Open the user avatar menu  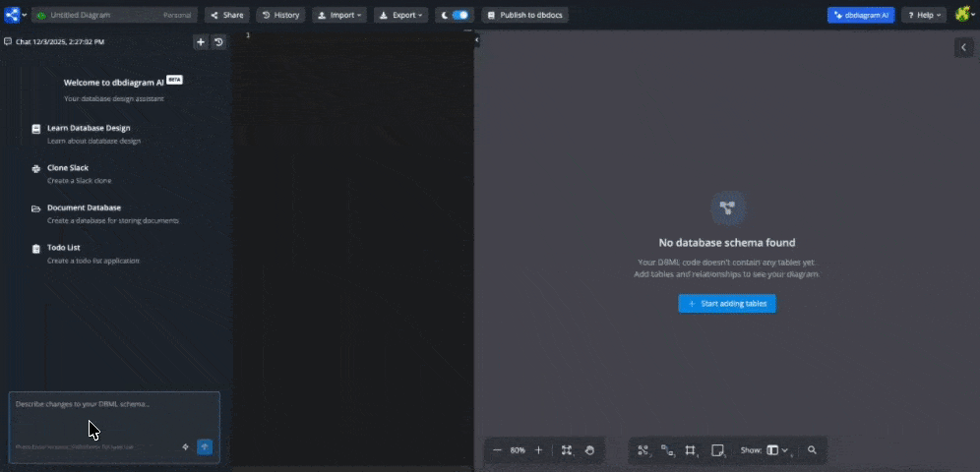(963, 15)
